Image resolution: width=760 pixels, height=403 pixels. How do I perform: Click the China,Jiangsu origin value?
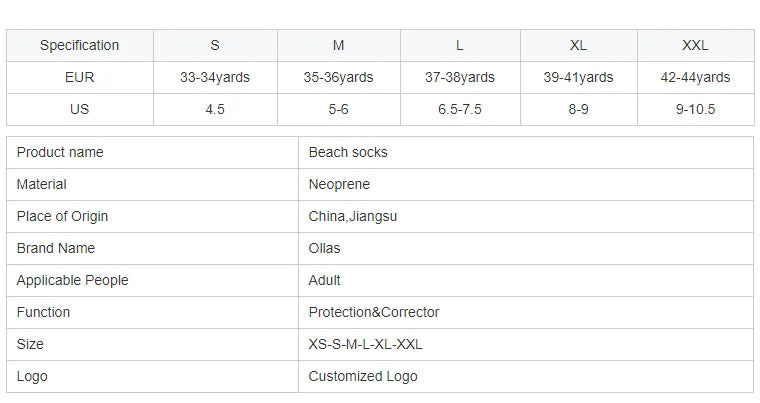[x=353, y=216]
